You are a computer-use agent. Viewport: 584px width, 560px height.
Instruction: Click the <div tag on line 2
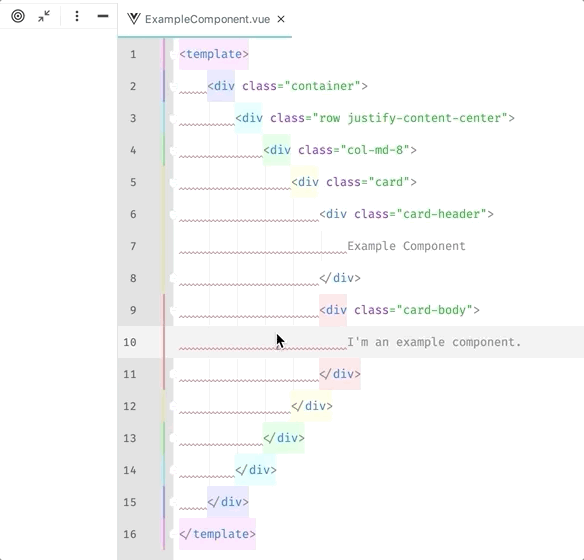(221, 86)
